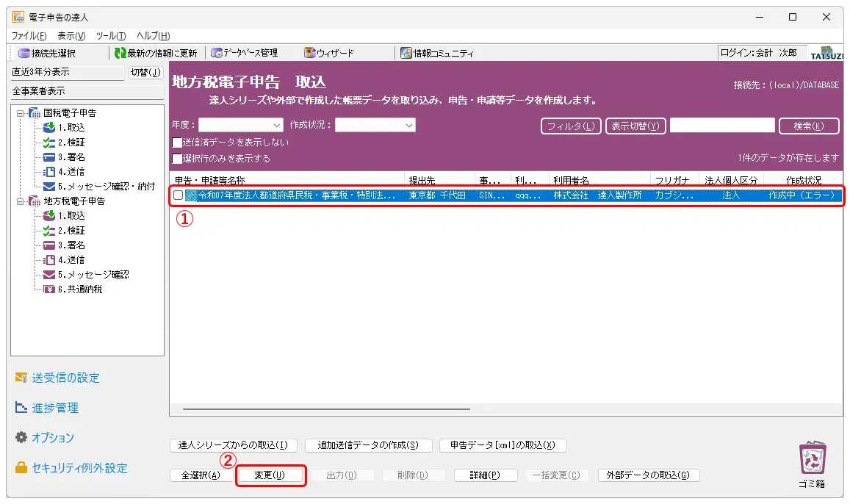This screenshot has height=504, width=850.
Task: Toggle 選択行のみを表示する checkbox
Action: (x=177, y=159)
